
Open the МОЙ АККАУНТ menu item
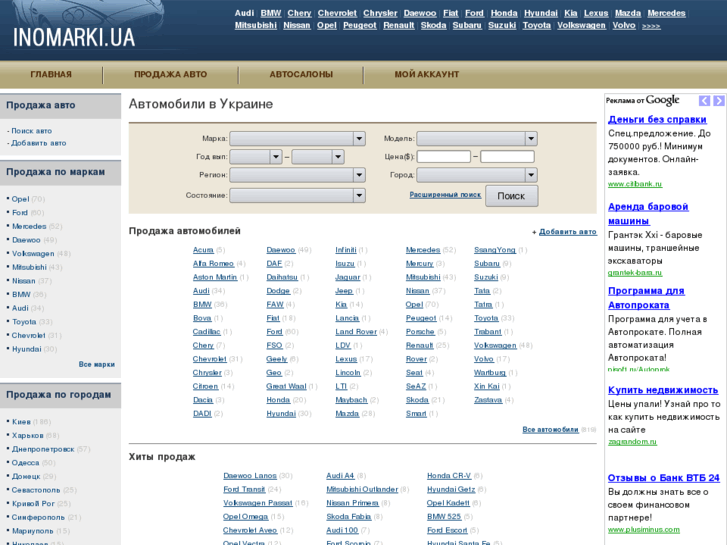(x=427, y=74)
